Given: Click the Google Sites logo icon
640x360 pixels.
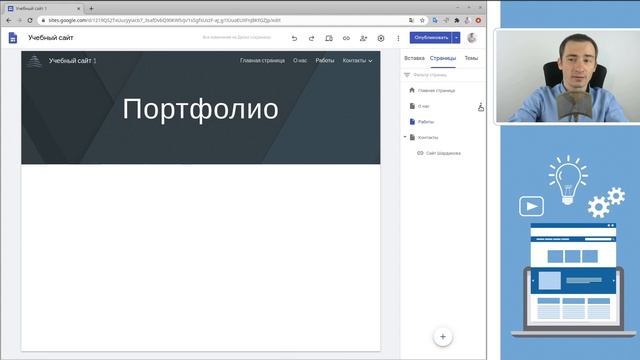Looking at the screenshot, I should [x=13, y=38].
